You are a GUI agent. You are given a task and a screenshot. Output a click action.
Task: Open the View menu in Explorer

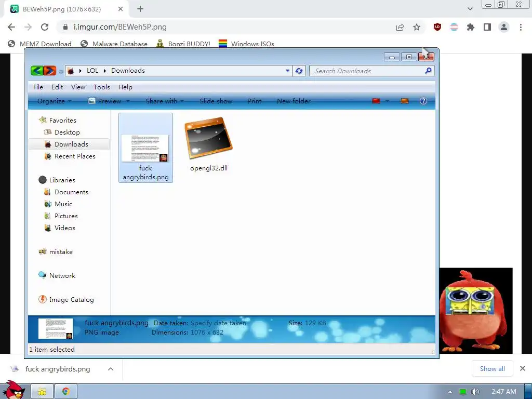[x=78, y=87]
